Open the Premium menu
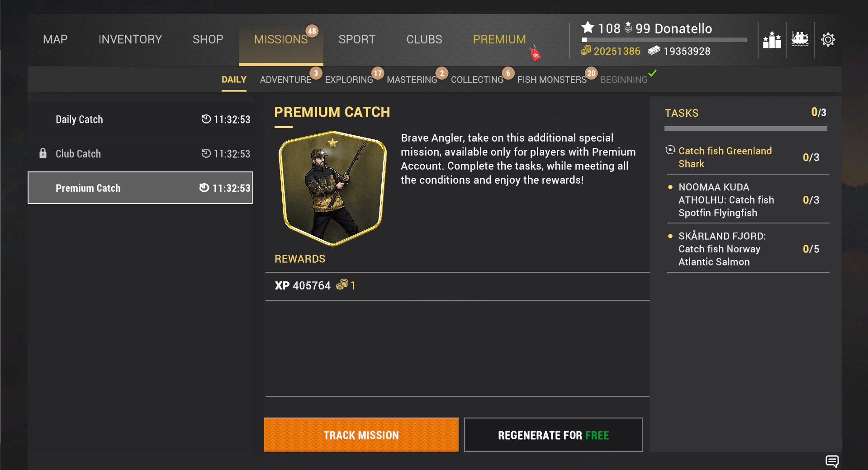Image resolution: width=868 pixels, height=470 pixels. (x=499, y=39)
